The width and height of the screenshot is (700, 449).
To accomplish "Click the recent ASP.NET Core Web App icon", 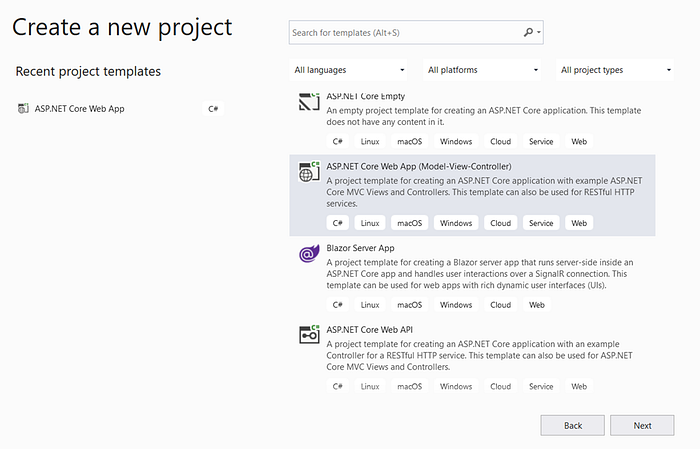I will click(23, 108).
